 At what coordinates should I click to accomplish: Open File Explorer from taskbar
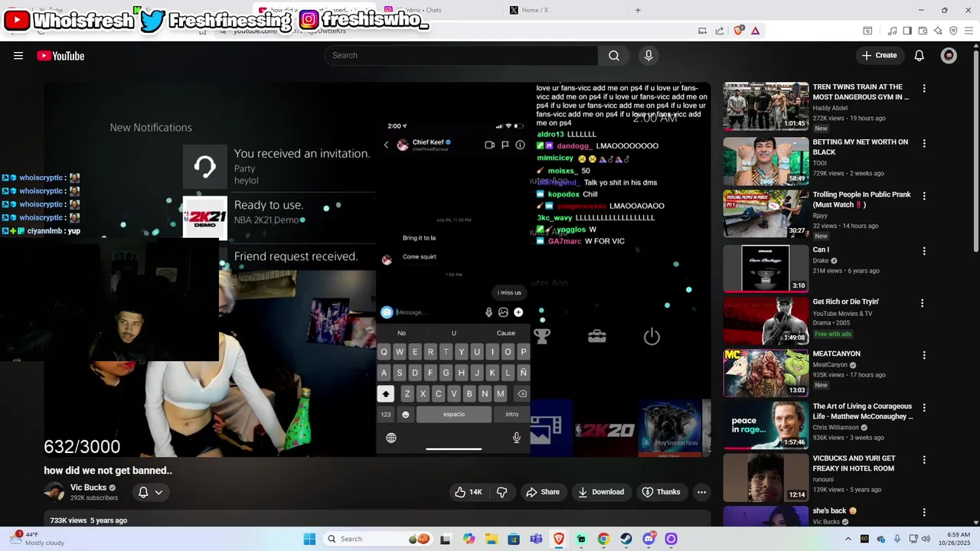click(491, 539)
